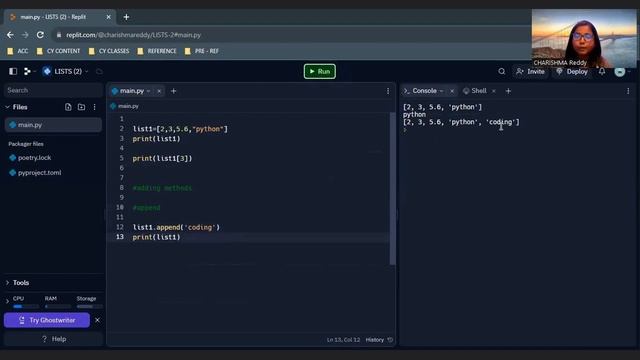Click the Python project logo icon

[x=47, y=71]
